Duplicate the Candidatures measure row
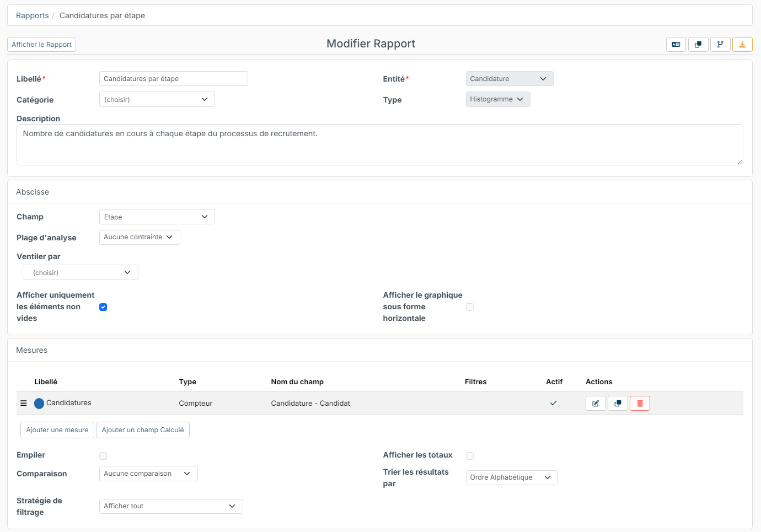761x532 pixels. pos(618,404)
